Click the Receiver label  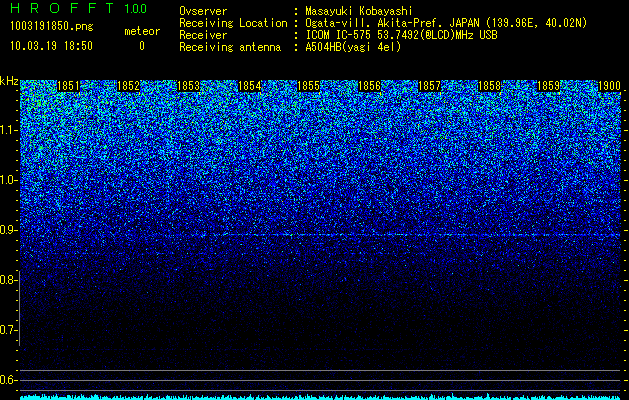[x=203, y=35]
